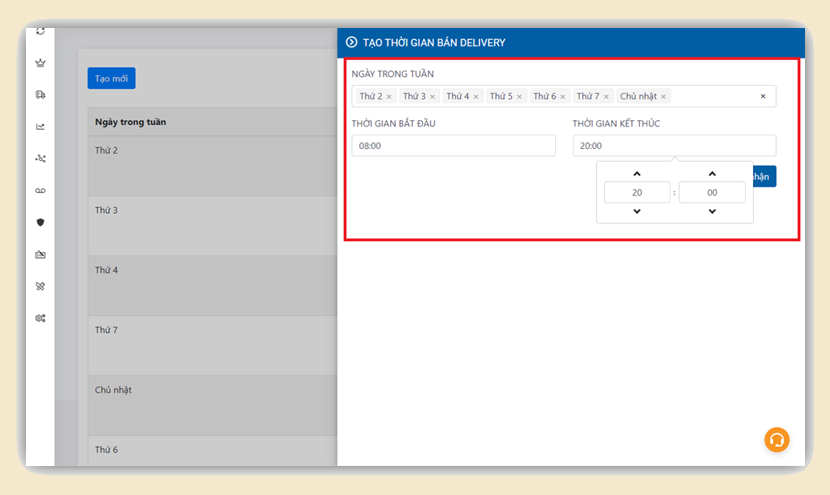Click the Thời gian kết thúc field
The width and height of the screenshot is (830, 495).
pyautogui.click(x=674, y=146)
